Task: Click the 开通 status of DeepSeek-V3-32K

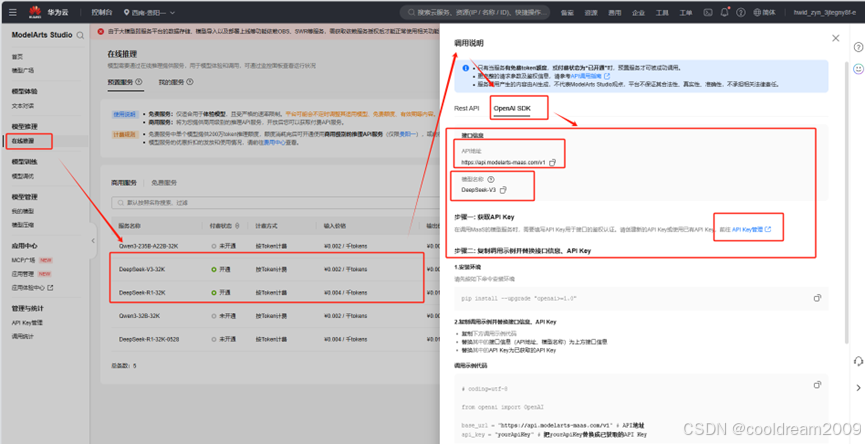Action: click(221, 270)
